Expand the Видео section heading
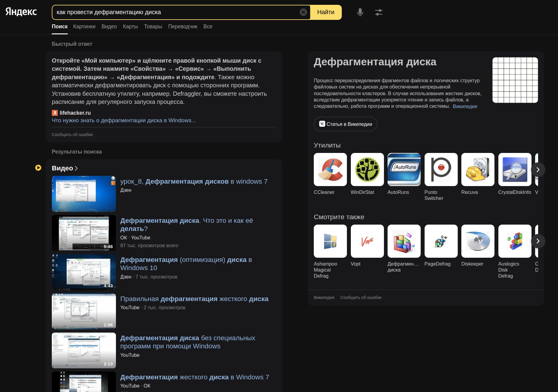The image size is (558, 392). 65,168
